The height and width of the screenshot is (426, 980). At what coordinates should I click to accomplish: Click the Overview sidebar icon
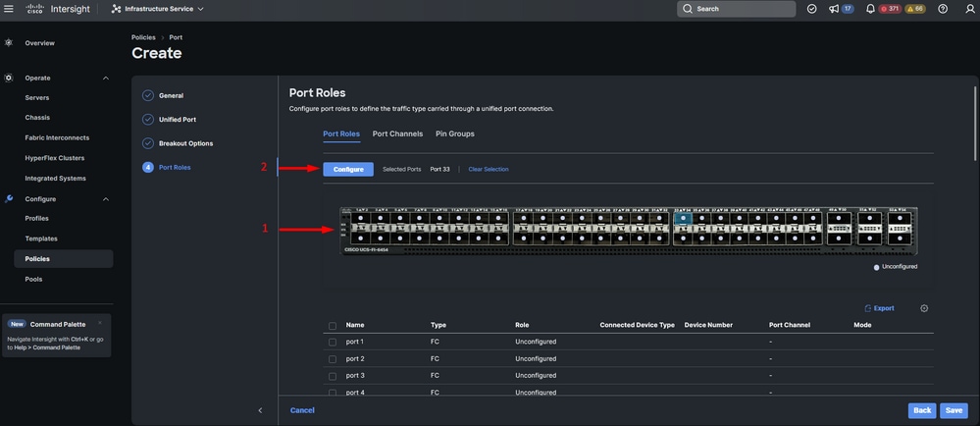(x=8, y=43)
